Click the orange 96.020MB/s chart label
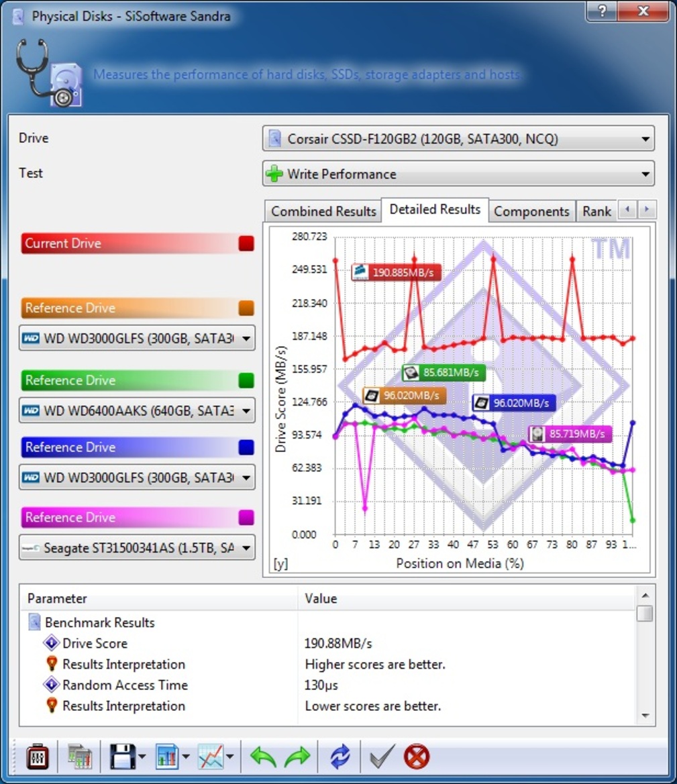677x784 pixels. 405,396
